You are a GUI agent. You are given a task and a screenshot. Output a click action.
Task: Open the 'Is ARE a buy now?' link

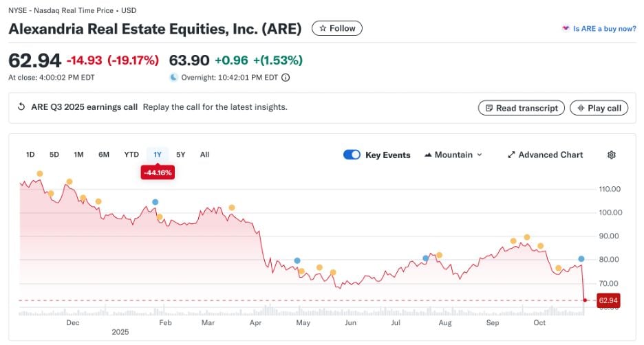[x=604, y=29]
